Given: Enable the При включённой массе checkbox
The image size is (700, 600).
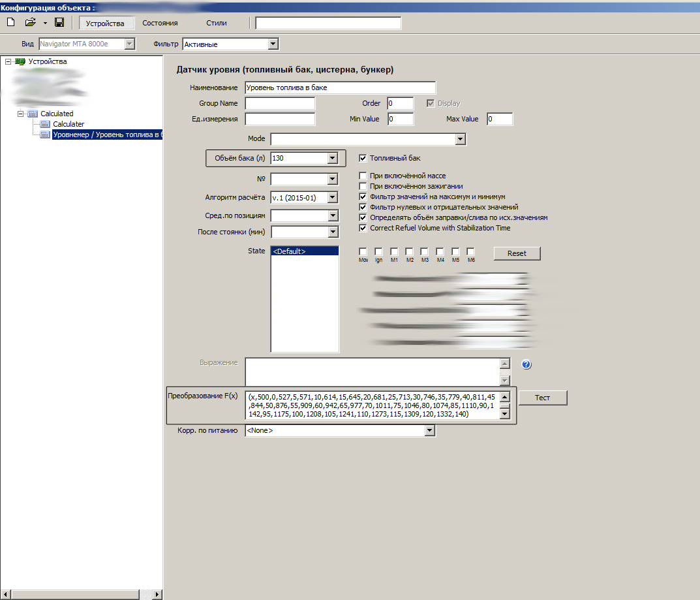Looking at the screenshot, I should (363, 176).
